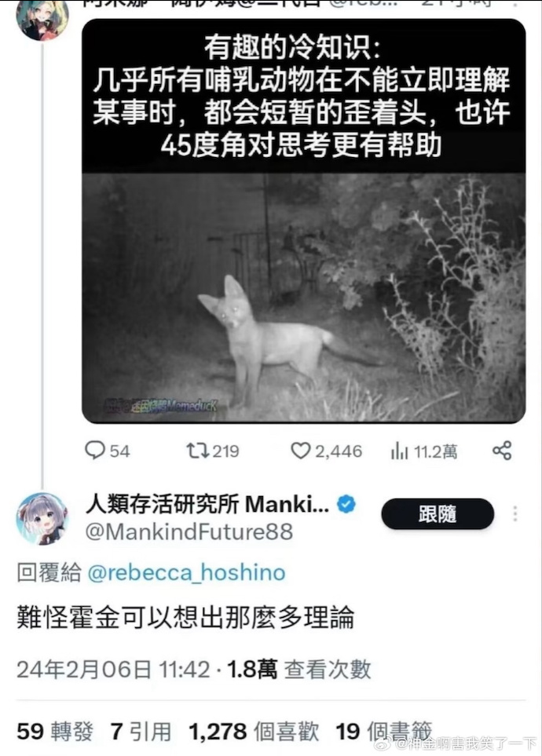Click the 1.8萬 查看次數 view count

tap(299, 669)
